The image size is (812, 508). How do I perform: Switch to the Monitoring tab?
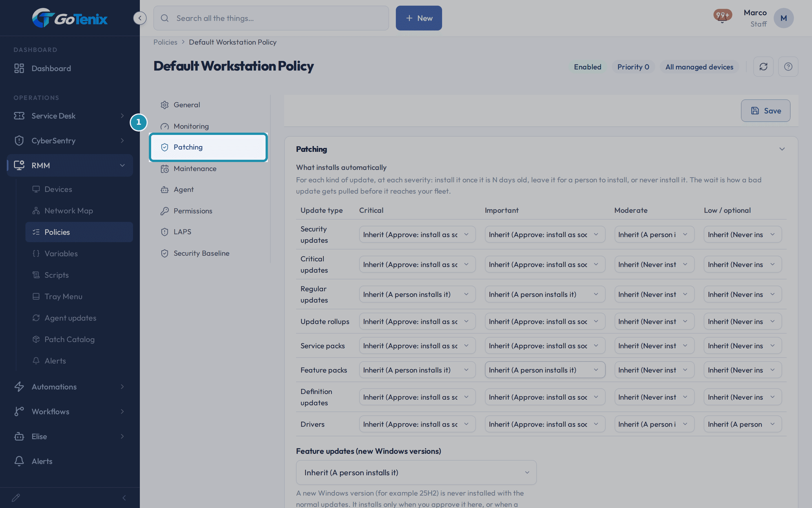tap(208, 126)
